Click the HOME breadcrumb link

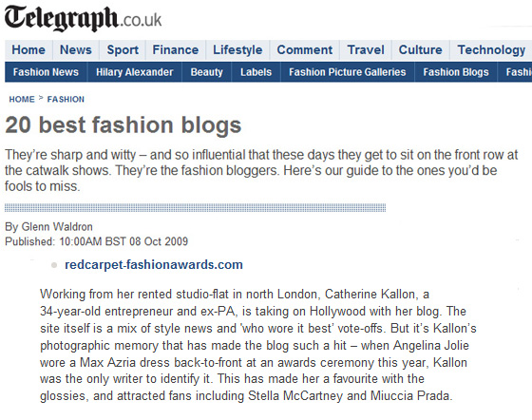click(x=22, y=100)
